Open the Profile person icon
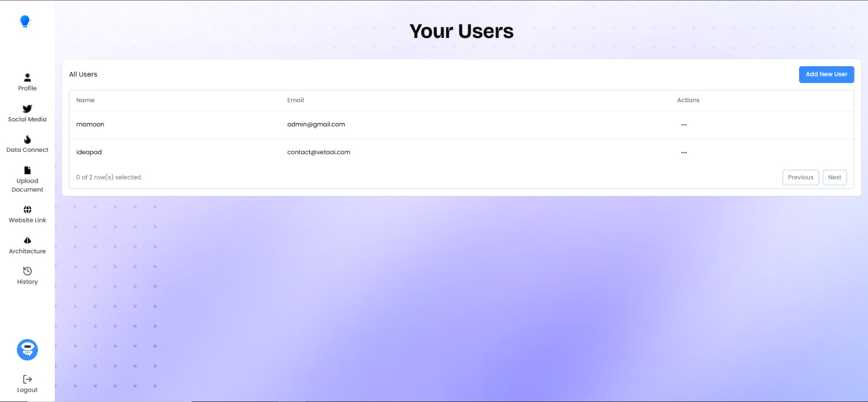Image resolution: width=868 pixels, height=402 pixels. pyautogui.click(x=27, y=78)
